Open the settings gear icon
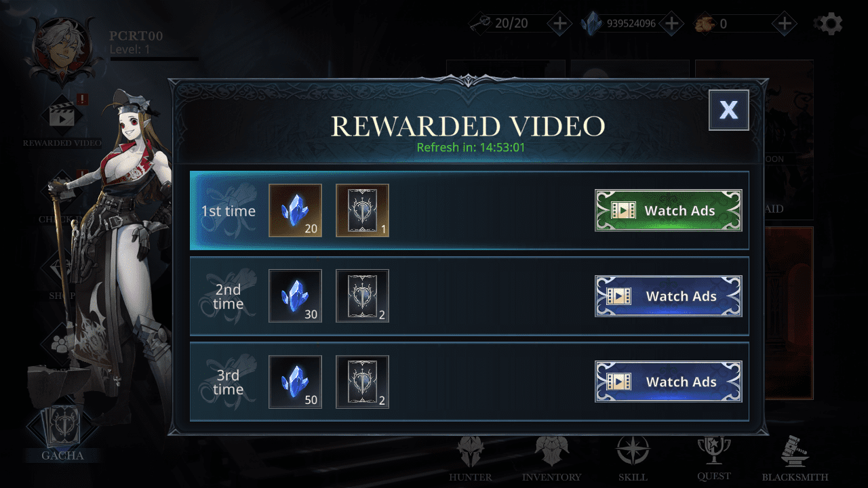Viewport: 868px width, 488px height. [828, 24]
